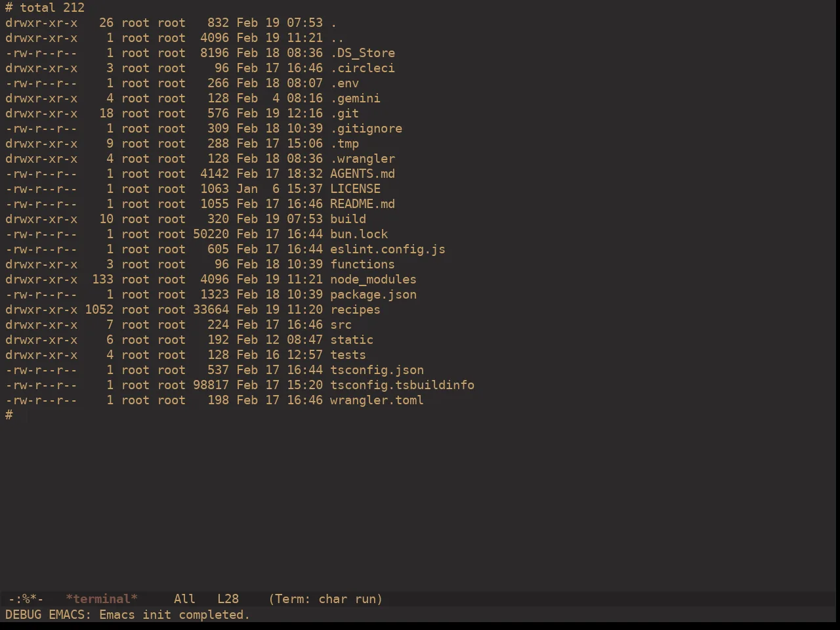Click the recipes directory name

click(355, 310)
